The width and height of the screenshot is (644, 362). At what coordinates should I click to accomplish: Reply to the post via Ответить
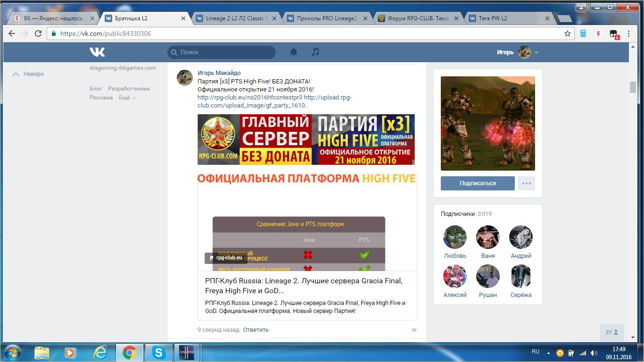tap(256, 330)
